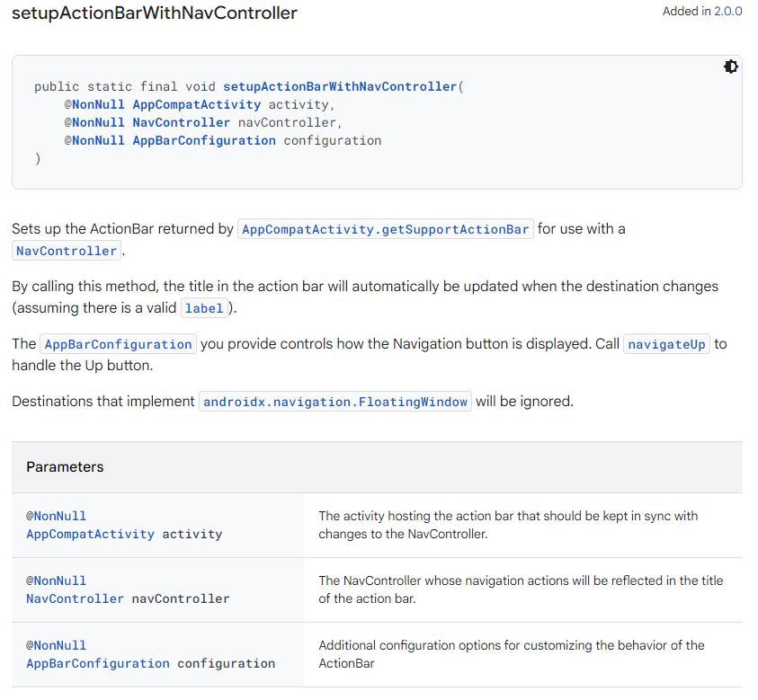This screenshot has height=700, width=758.
Task: Open AppBarConfiguration link in description paragraph
Action: click(x=119, y=344)
